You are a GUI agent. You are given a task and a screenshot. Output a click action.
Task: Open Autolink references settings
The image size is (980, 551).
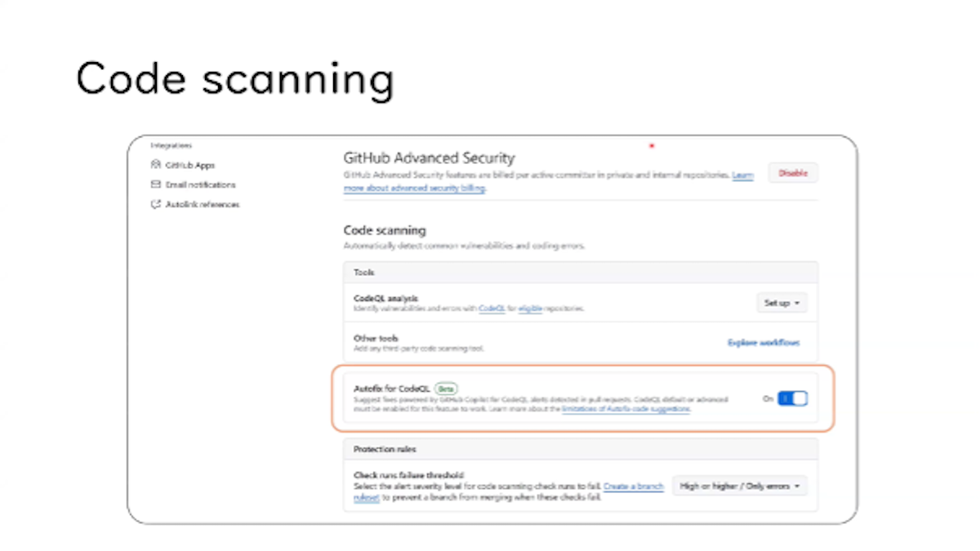point(203,205)
